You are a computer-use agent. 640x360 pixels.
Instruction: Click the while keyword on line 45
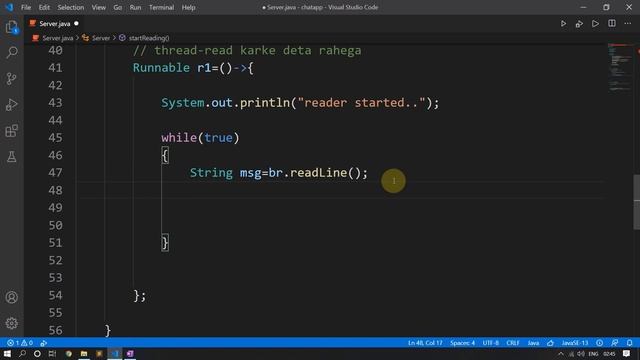click(179, 138)
